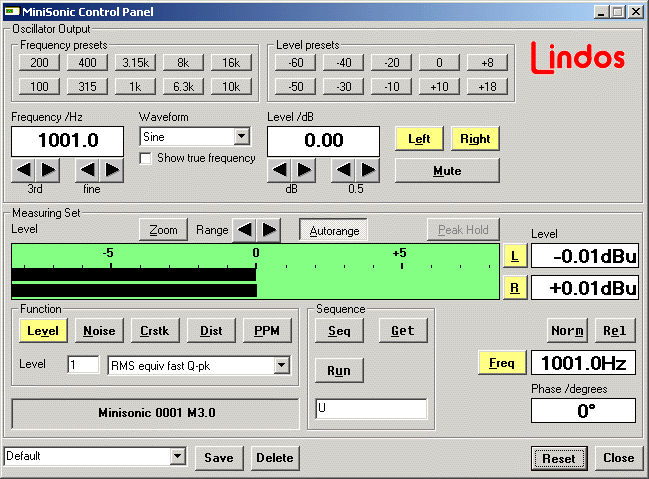Set level preset to -60
This screenshot has height=479, width=649.
[296, 63]
